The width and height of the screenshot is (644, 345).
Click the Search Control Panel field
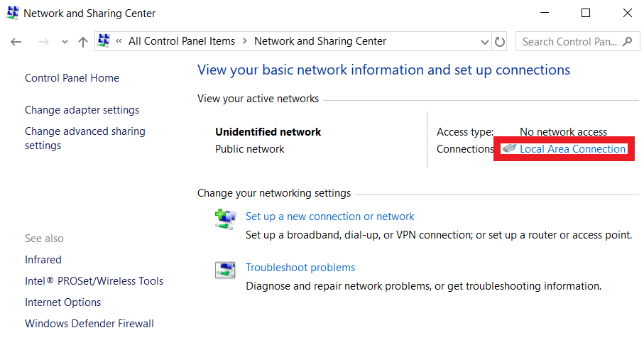coord(569,42)
